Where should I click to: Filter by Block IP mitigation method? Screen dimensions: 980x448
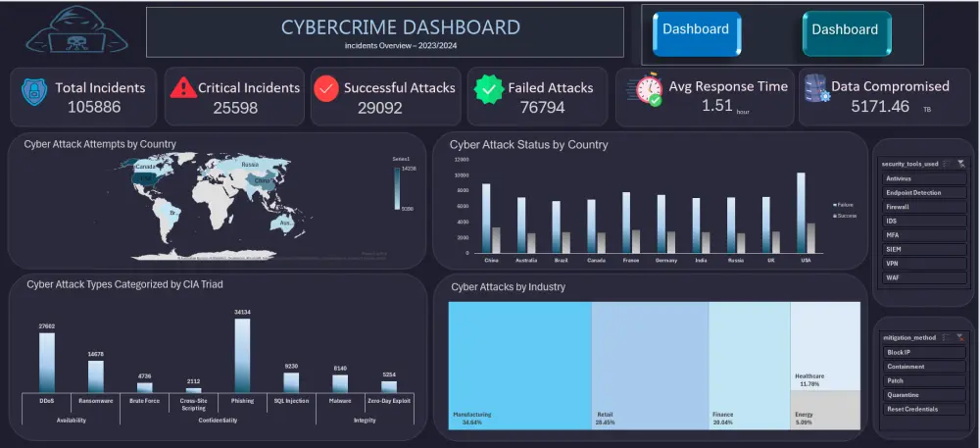[x=924, y=352]
